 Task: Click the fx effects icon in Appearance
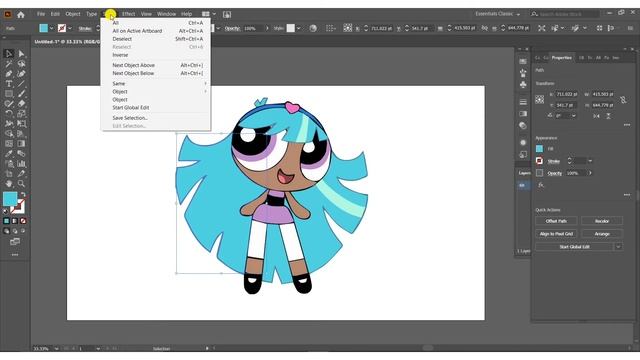pos(540,185)
